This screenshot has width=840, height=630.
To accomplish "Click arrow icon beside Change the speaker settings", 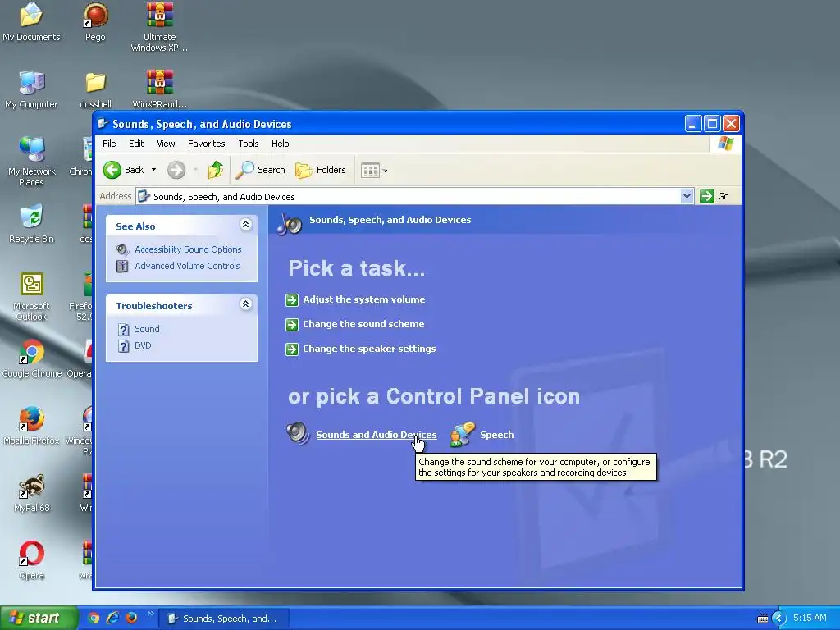I will click(x=292, y=349).
